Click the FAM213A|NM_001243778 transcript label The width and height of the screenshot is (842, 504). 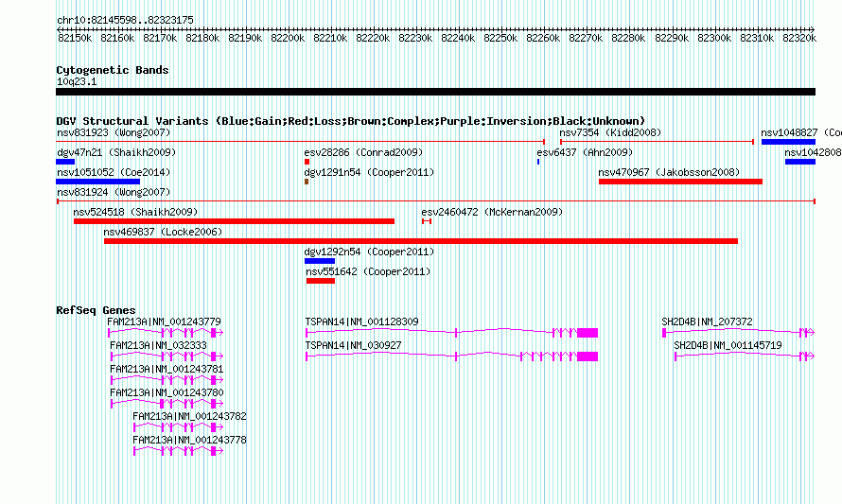point(189,440)
